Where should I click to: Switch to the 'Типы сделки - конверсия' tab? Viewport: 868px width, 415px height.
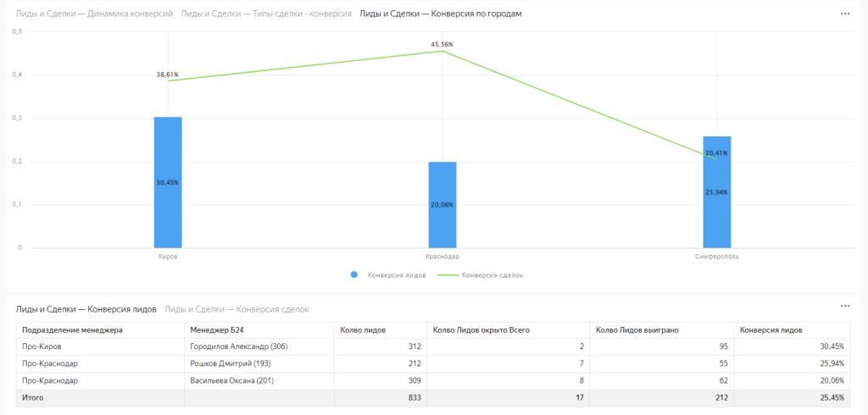pos(266,14)
